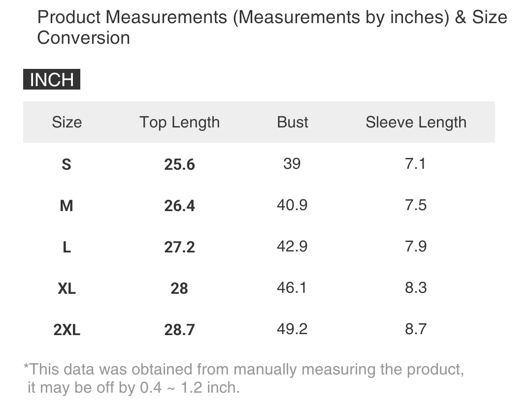Select the INCH unit label
This screenshot has width=532, height=404.
[52, 80]
